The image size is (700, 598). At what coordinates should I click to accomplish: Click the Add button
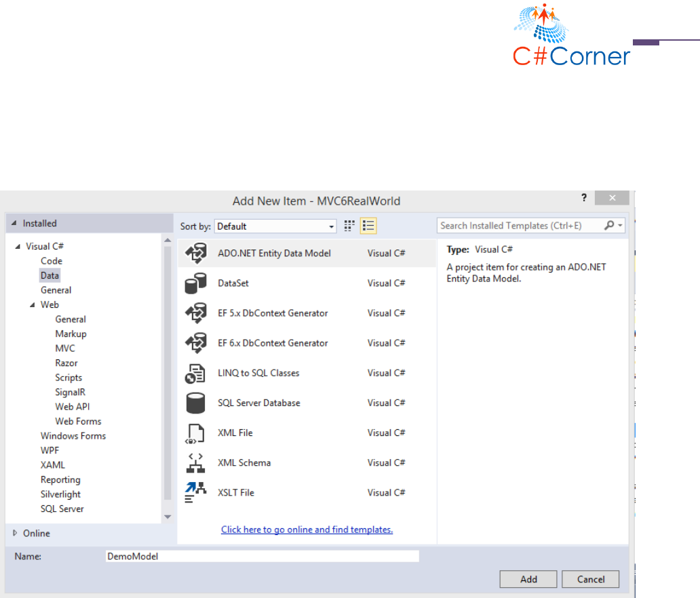(528, 579)
